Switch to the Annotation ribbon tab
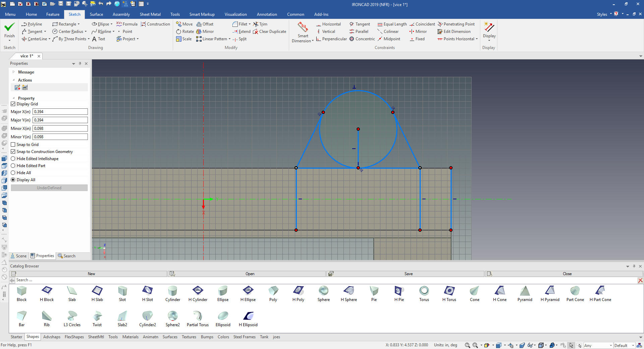Screen dimensions: 644x349 point(267,14)
